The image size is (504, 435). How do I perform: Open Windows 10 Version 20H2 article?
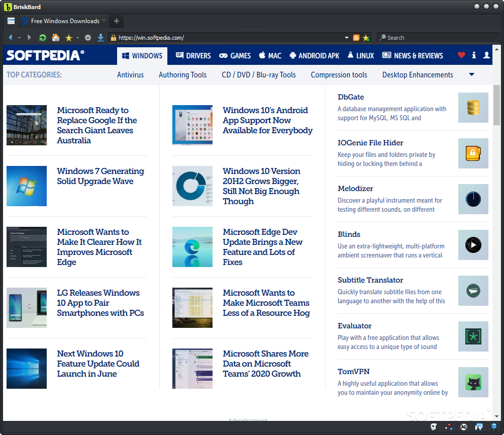(261, 186)
